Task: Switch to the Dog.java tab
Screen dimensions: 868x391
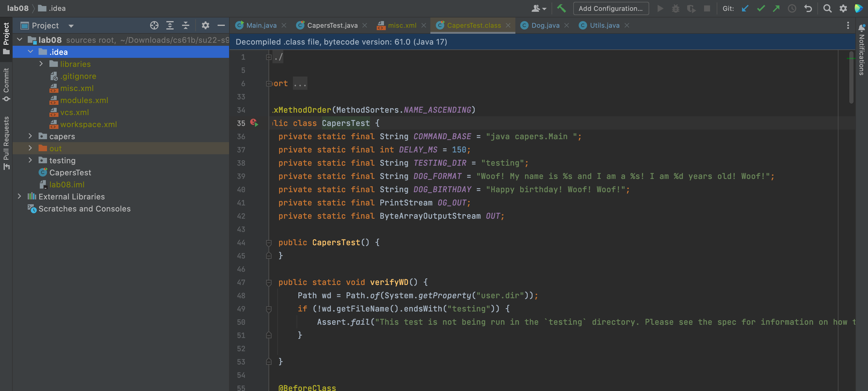Action: 545,26
